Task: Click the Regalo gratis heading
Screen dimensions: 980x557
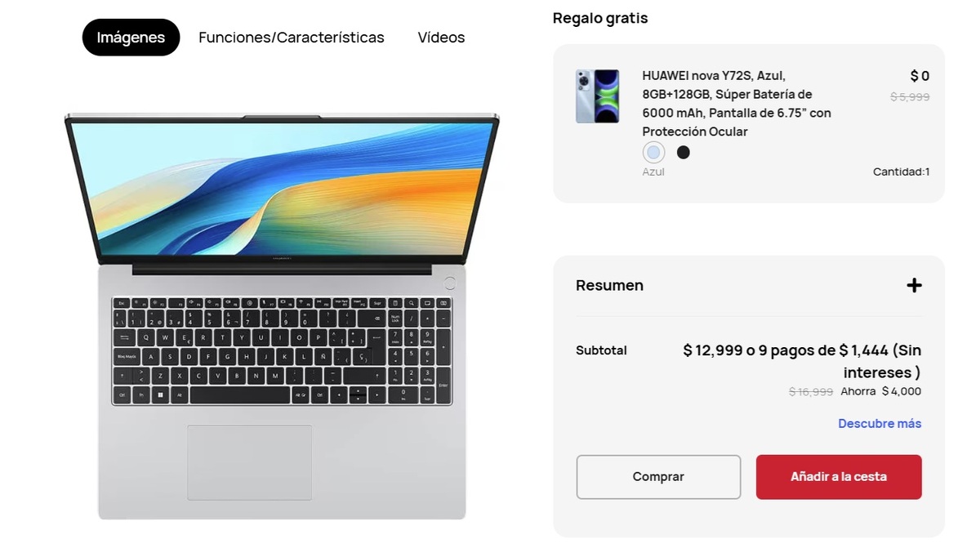Action: 600,18
